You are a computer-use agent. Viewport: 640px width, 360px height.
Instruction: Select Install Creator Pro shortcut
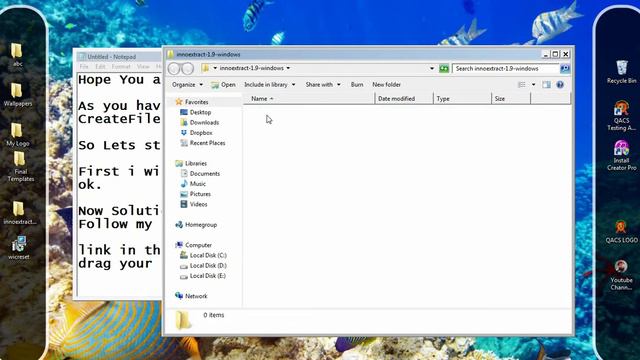pos(621,155)
